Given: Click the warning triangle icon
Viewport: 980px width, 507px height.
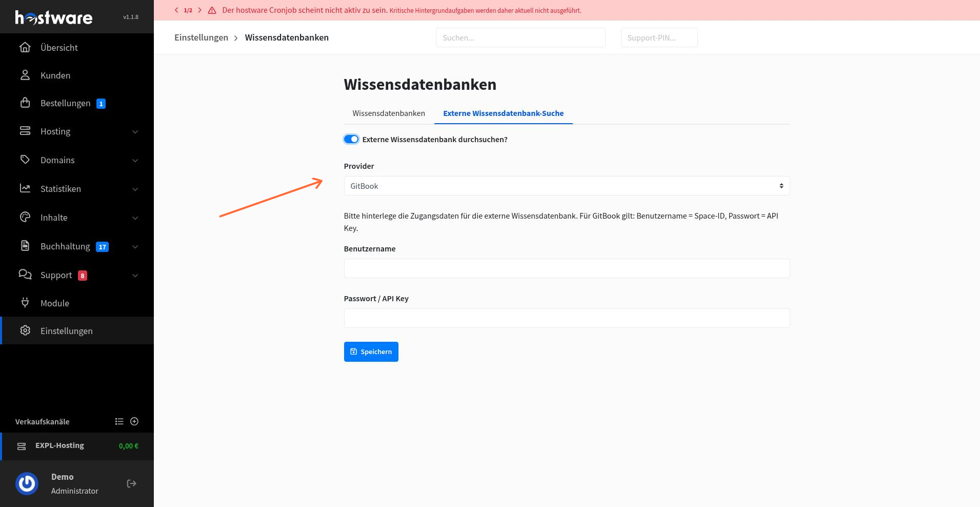Looking at the screenshot, I should click(x=212, y=10).
